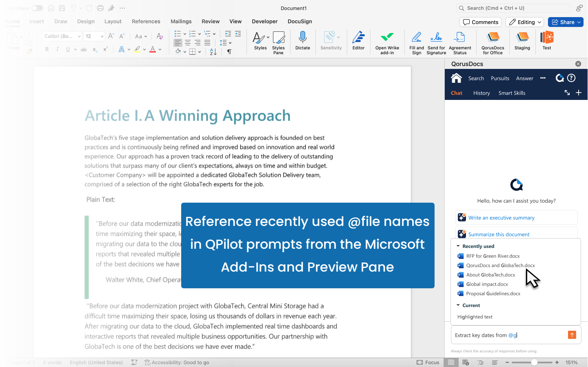Toggle AutoSave switch
588x367 pixels.
pos(37,8)
